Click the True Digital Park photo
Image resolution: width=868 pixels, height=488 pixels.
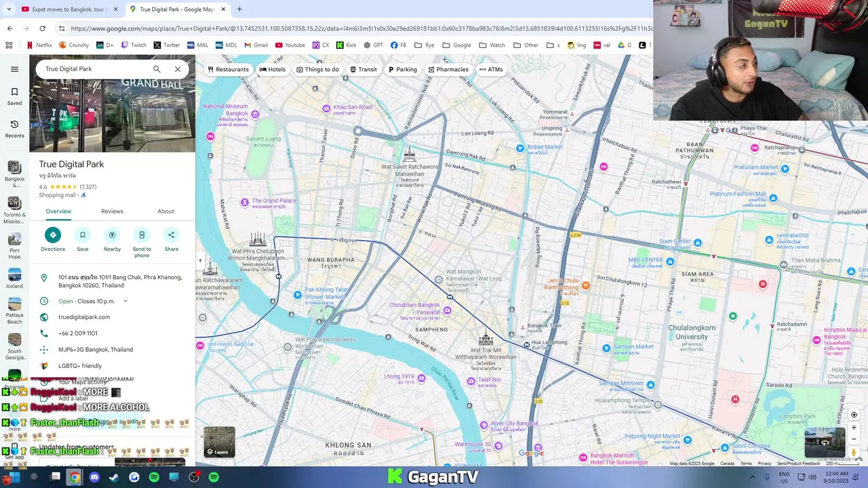(112, 115)
